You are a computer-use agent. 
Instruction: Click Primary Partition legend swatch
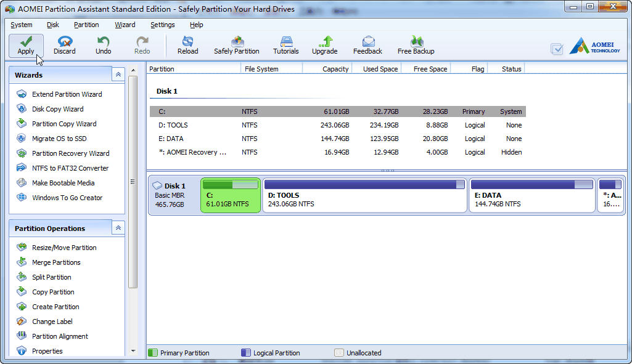pos(153,353)
